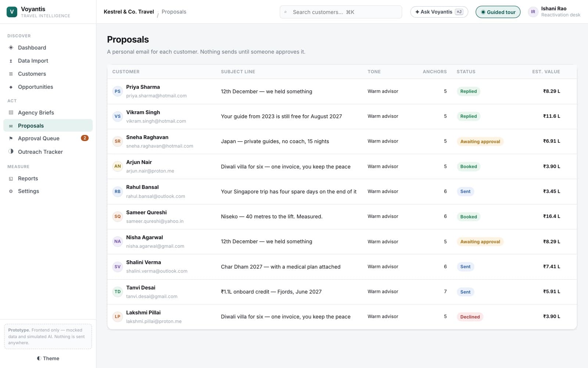Open the Agency Briefs menu item
The image size is (588, 368).
tap(48, 113)
